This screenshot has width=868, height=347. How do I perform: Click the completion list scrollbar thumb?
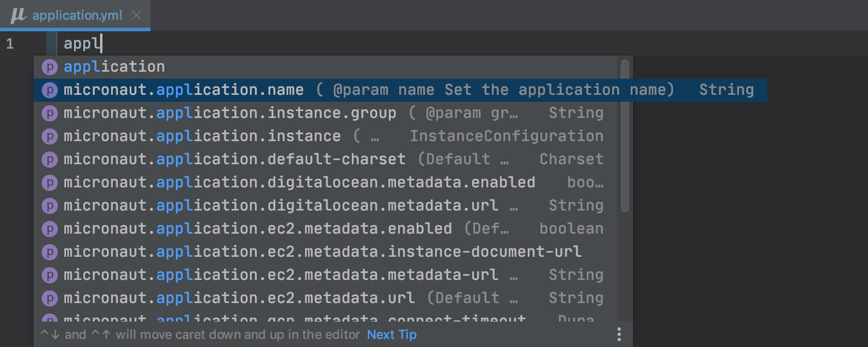point(625,136)
